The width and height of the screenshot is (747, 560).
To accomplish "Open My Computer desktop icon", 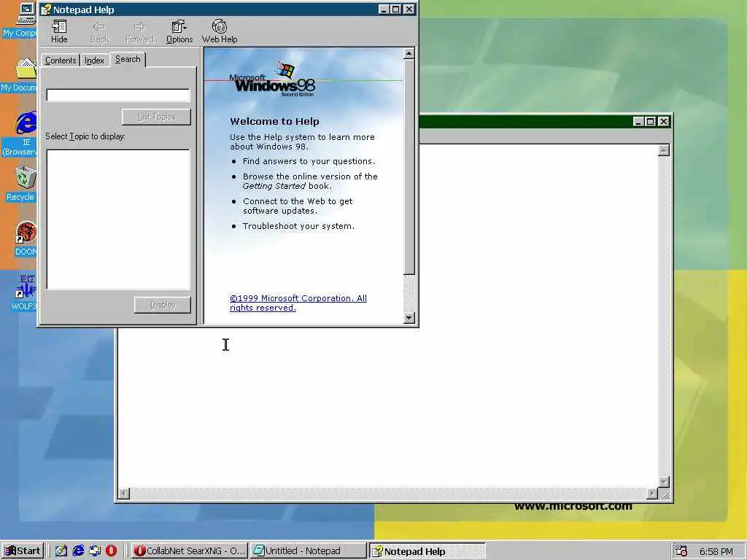I will tap(21, 20).
